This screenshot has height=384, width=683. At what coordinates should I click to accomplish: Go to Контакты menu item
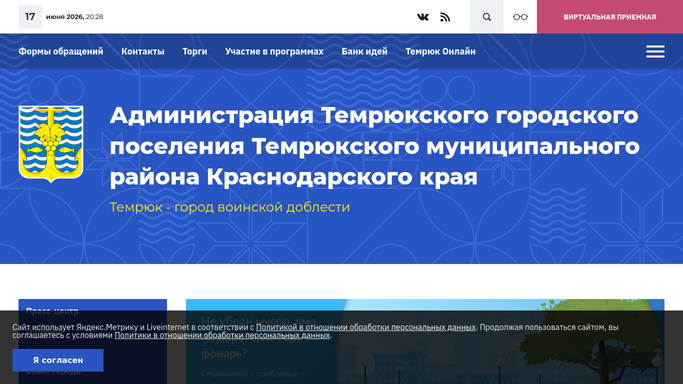143,51
